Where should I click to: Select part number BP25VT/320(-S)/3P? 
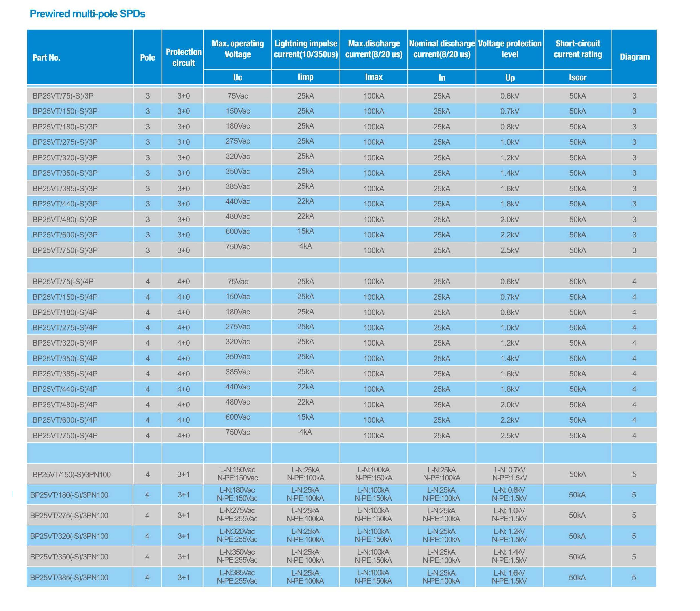[x=65, y=158]
